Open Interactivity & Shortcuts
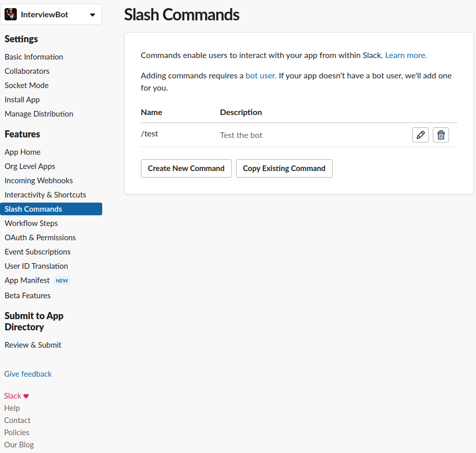 click(45, 195)
